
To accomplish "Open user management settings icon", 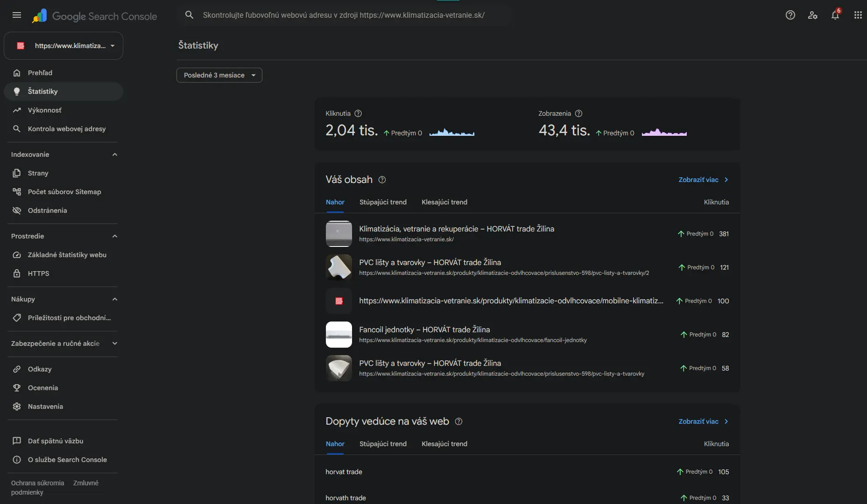I will point(813,15).
